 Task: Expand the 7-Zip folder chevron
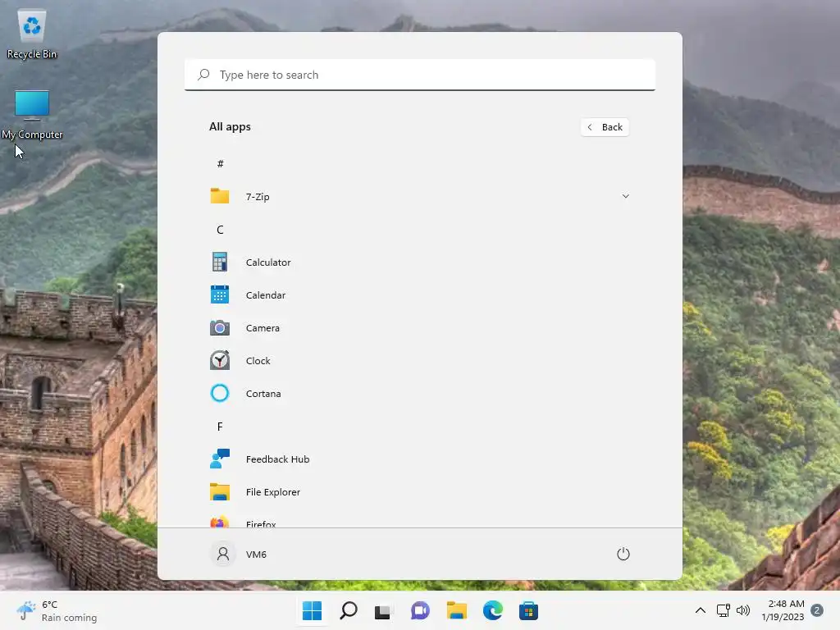click(625, 196)
